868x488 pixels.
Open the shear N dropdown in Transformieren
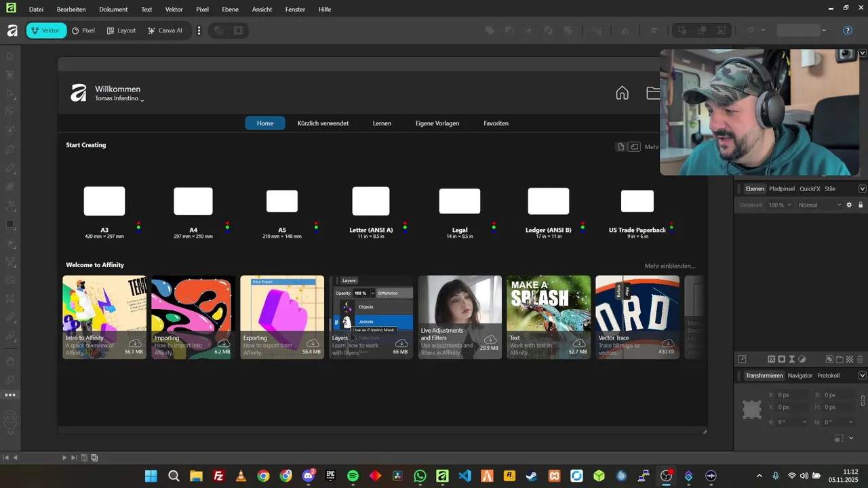[x=850, y=422]
